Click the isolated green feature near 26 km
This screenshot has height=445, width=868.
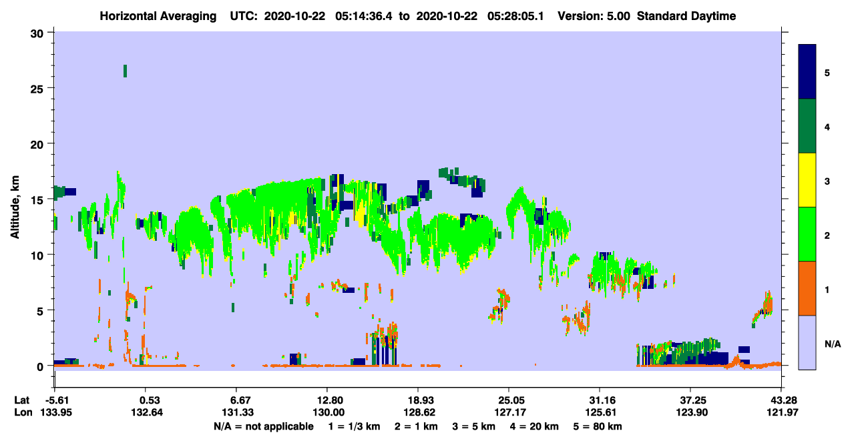(x=125, y=71)
